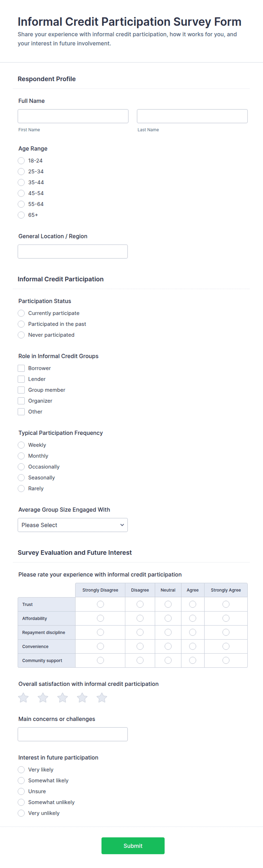Submit the survey form
The height and width of the screenshot is (868, 263).
(x=133, y=846)
